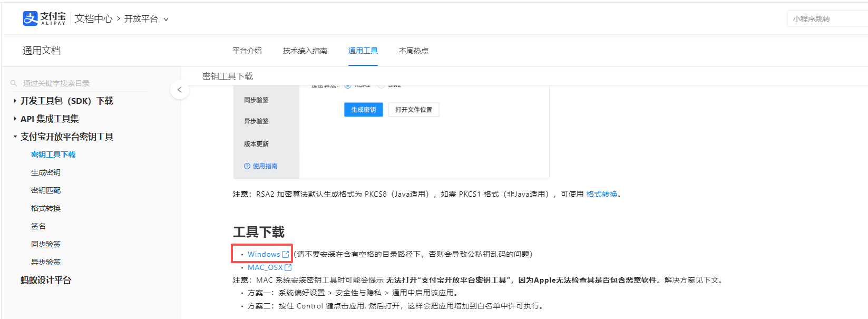Open the 开放平台 dropdown chevron
The image size is (868, 319).
tap(166, 20)
